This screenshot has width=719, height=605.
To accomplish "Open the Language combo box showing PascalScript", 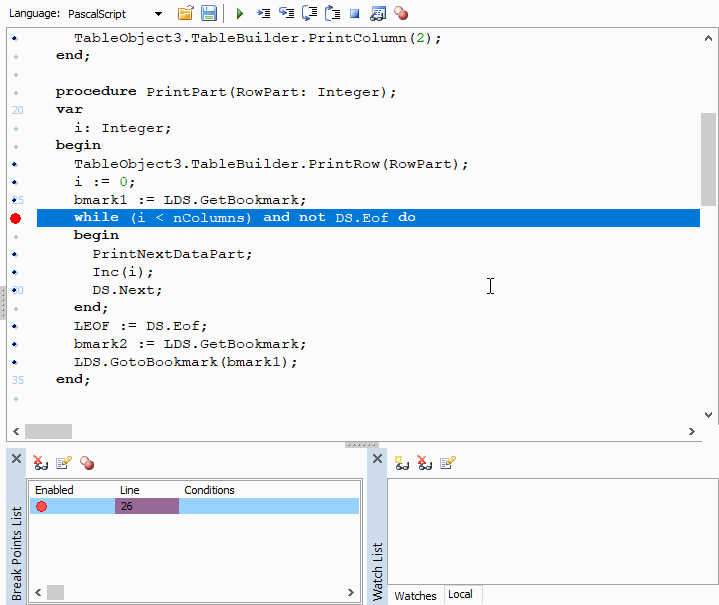I will 115,14.
